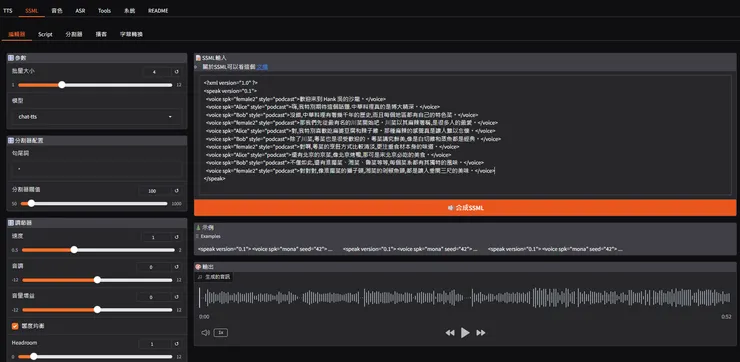
Task: Adjust the 音調 slider
Action: point(97,280)
